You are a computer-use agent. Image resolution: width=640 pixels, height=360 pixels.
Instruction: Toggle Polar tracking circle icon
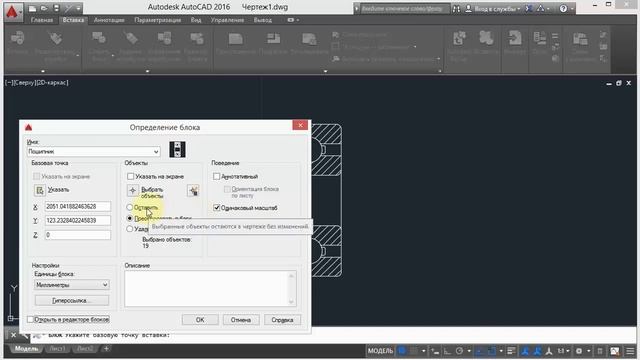point(460,351)
